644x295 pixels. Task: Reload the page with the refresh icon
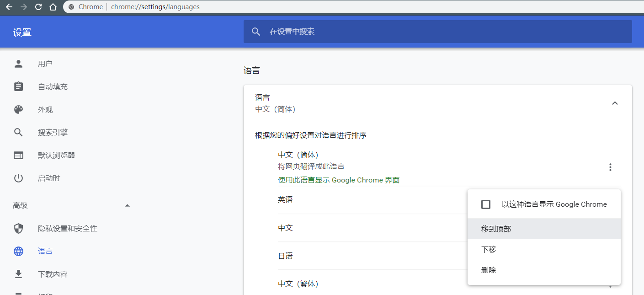click(x=38, y=7)
